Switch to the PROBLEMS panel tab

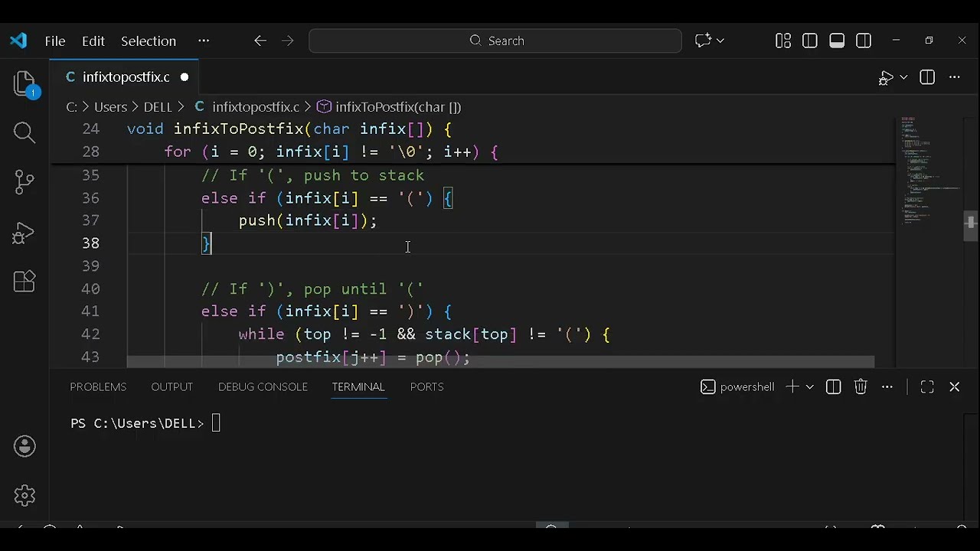[98, 387]
